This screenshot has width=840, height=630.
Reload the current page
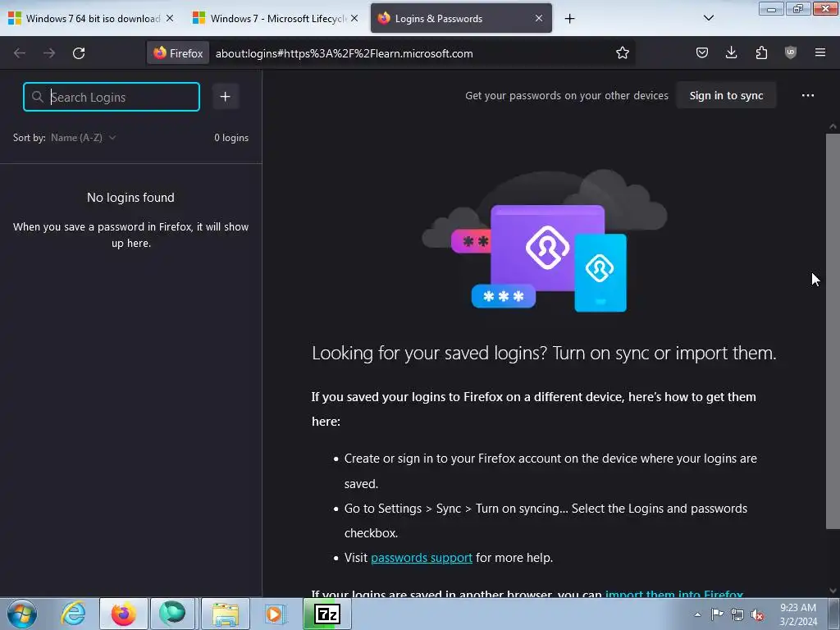(x=79, y=53)
